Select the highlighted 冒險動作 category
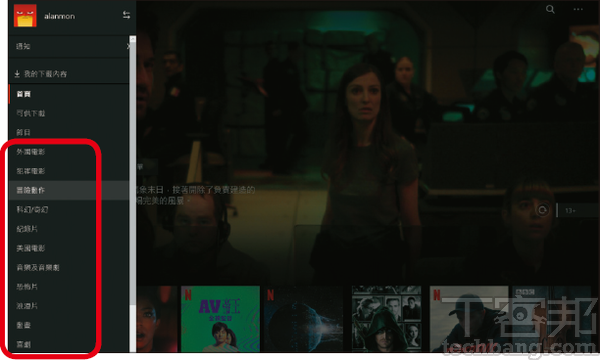 tap(69, 190)
